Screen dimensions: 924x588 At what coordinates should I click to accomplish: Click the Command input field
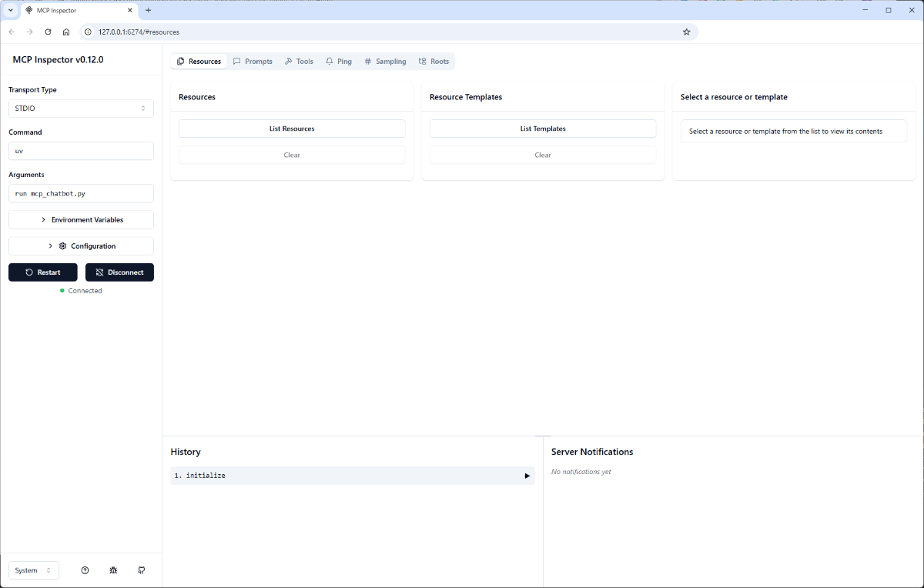pyautogui.click(x=81, y=151)
